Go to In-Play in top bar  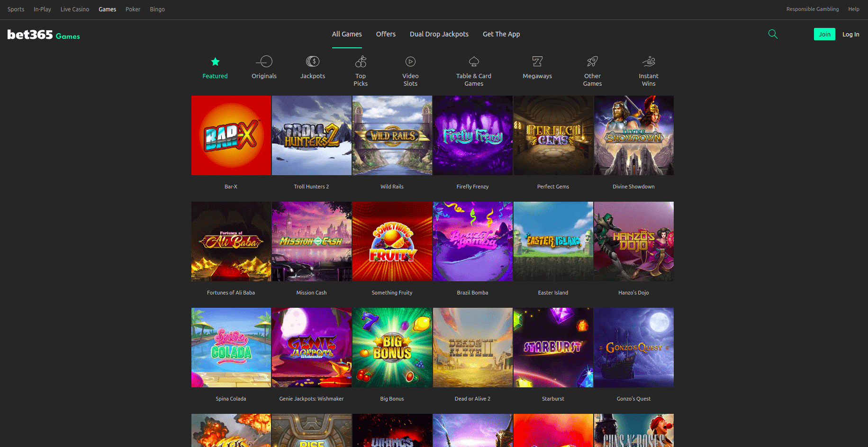(x=42, y=9)
